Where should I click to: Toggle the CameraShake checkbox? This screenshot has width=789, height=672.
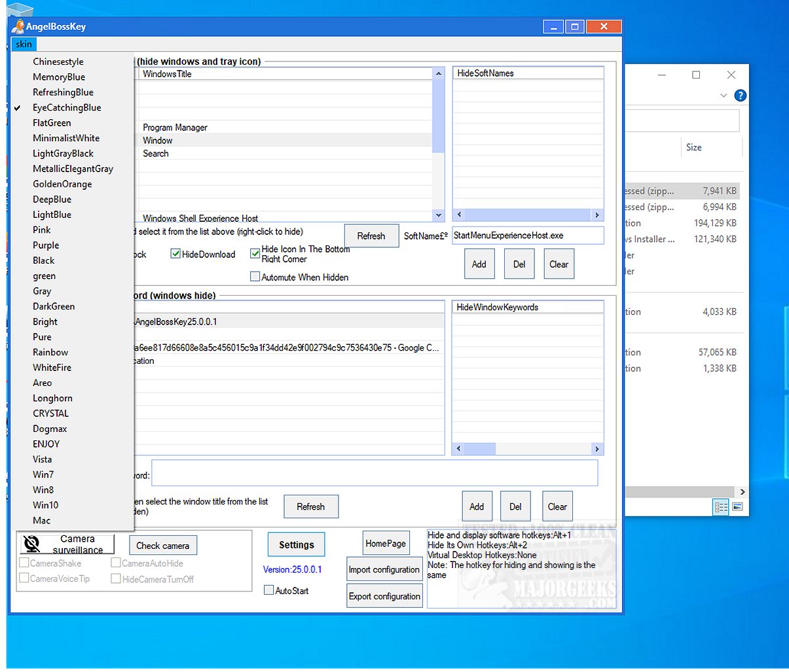coord(24,563)
